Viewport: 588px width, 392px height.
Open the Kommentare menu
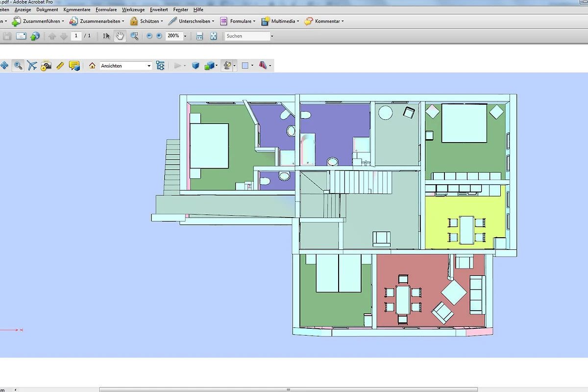pos(76,9)
